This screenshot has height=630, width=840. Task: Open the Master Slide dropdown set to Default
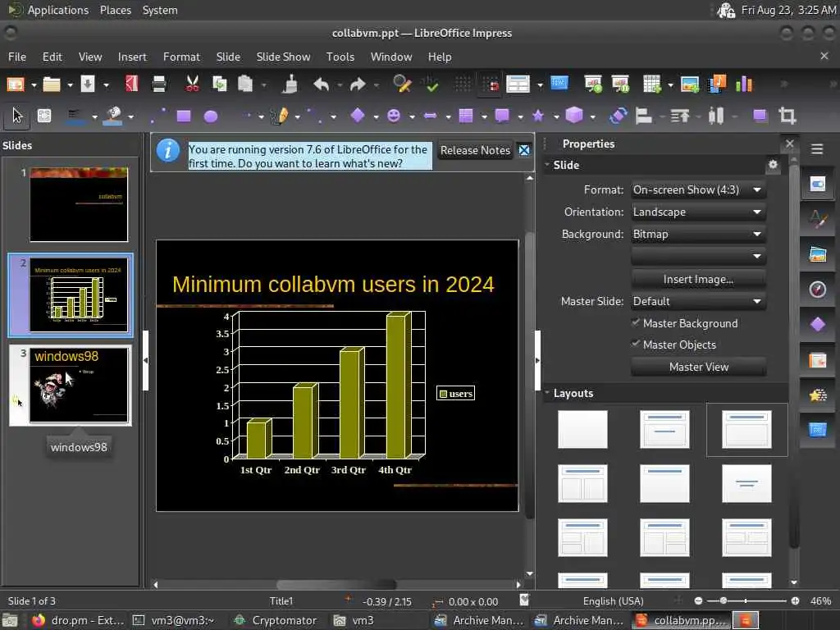(698, 301)
